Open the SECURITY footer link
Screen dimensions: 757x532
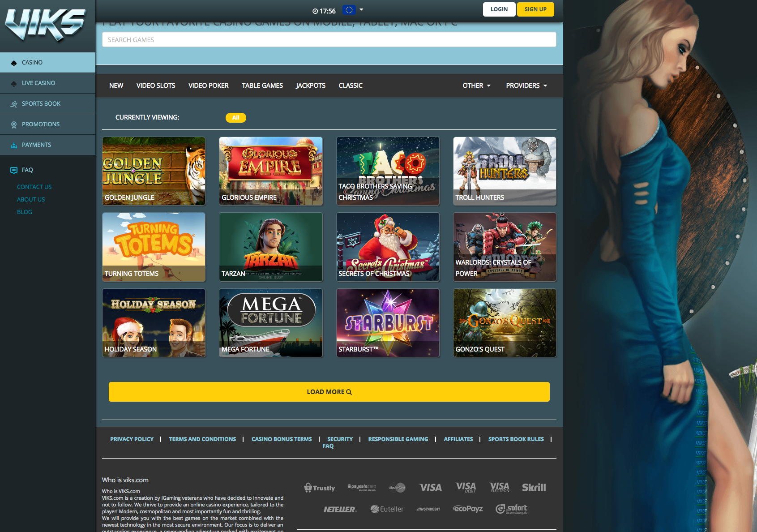pyautogui.click(x=340, y=439)
